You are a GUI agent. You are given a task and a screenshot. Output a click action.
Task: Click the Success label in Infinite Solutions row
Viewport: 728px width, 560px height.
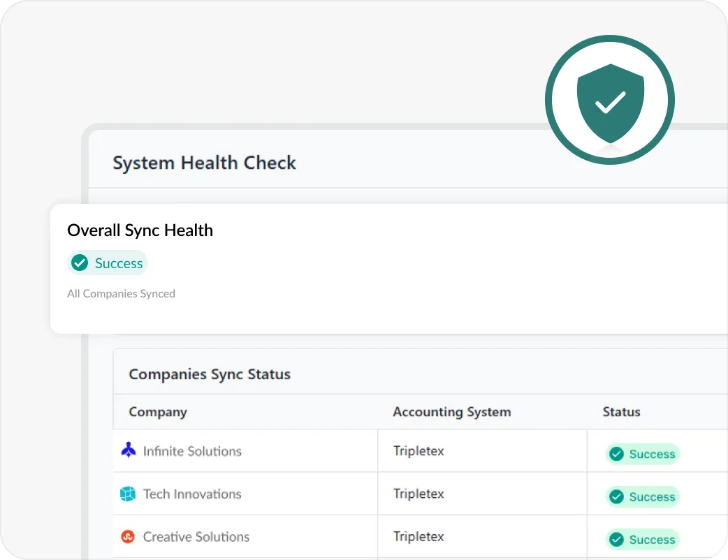coord(652,454)
